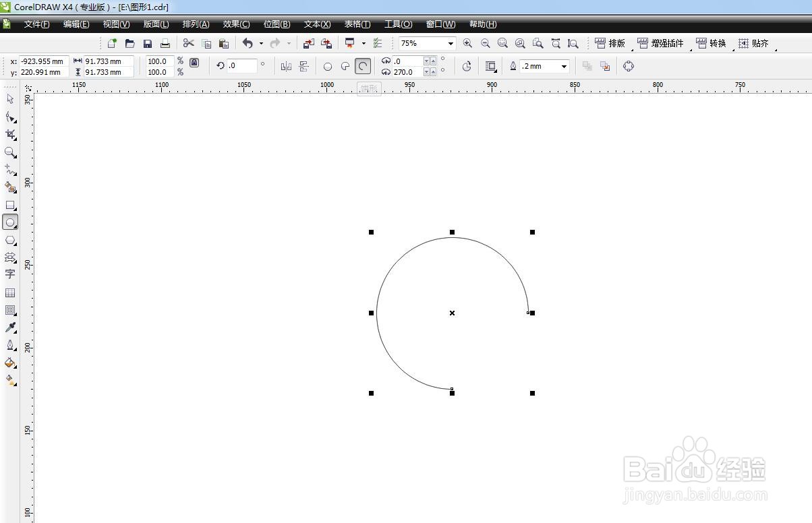812x523 pixels.
Task: Open the 文件(F) menu
Action: (x=36, y=24)
